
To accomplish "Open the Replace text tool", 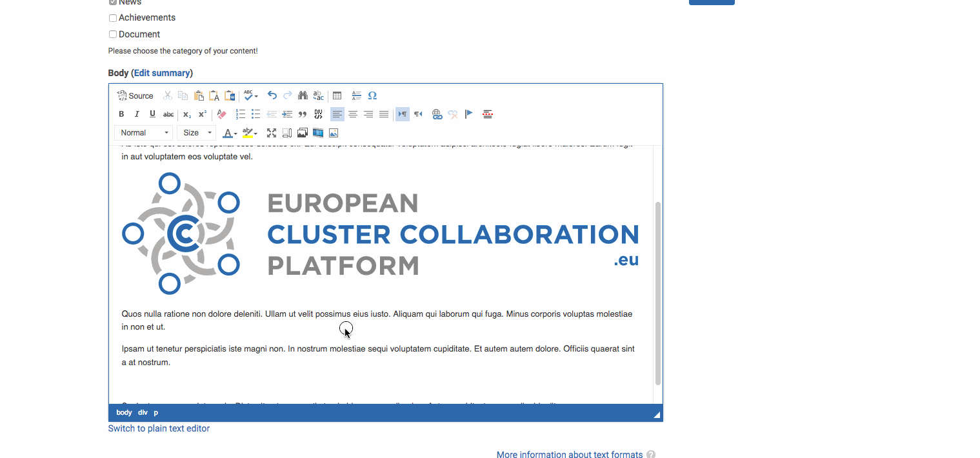I will pyautogui.click(x=319, y=95).
